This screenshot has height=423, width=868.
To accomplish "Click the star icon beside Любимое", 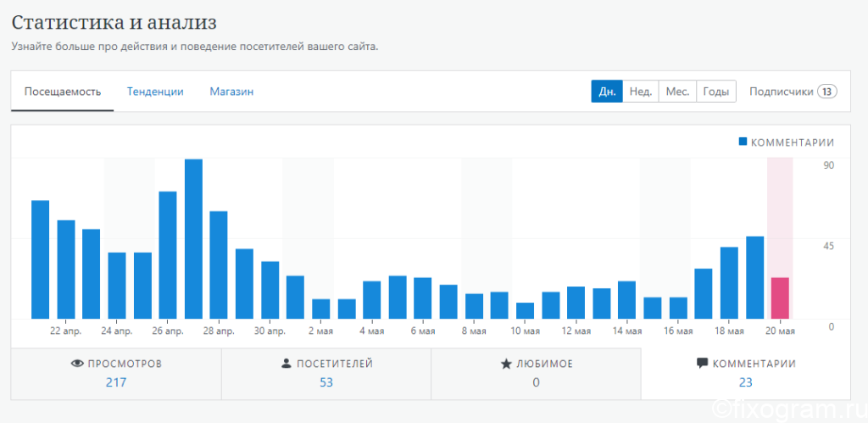I will tap(506, 364).
